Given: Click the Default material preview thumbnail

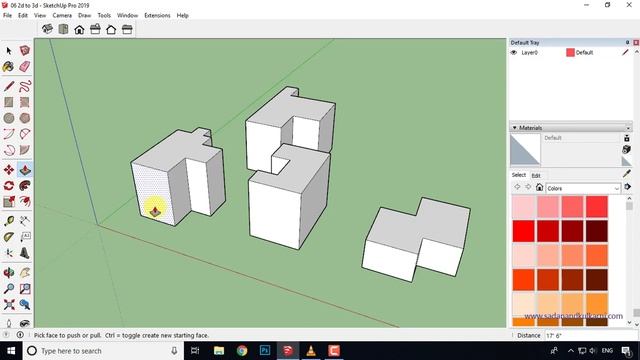Looking at the screenshot, I should pos(525,150).
